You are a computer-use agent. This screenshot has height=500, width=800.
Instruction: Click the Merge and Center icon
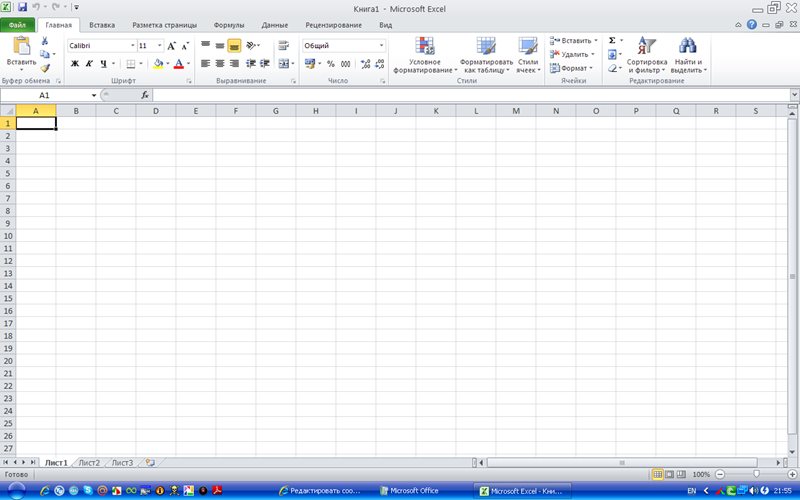point(284,64)
